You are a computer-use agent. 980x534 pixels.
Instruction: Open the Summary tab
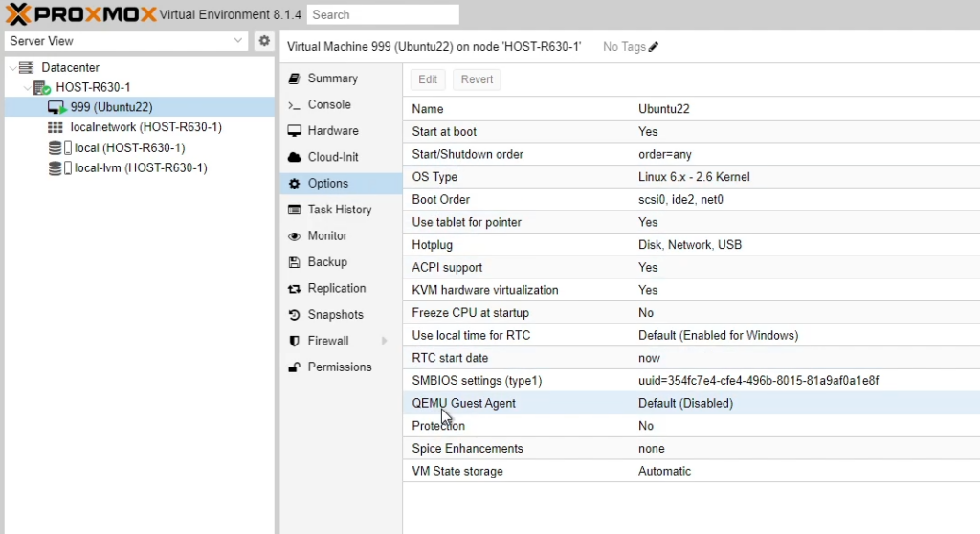[341, 78]
